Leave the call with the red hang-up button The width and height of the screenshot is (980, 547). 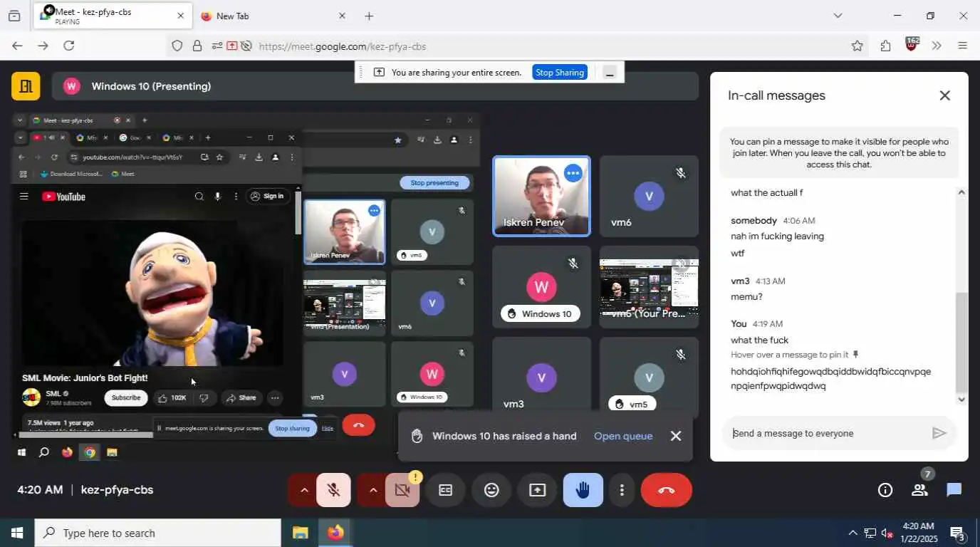(x=667, y=490)
